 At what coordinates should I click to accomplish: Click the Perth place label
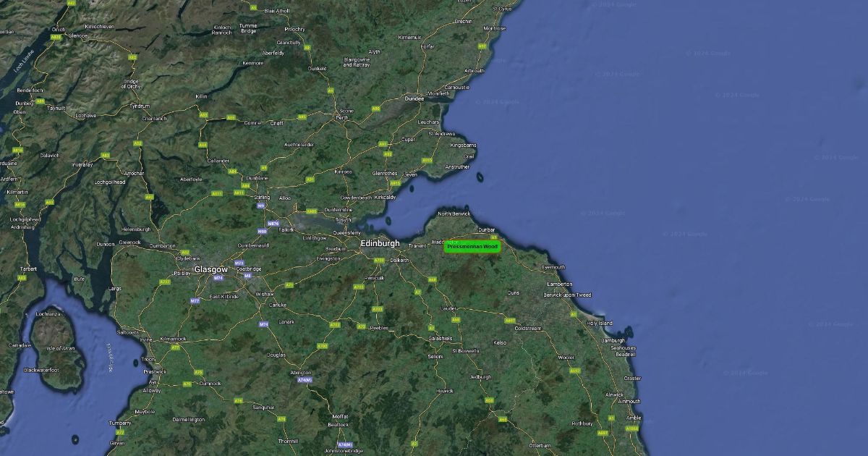343,117
